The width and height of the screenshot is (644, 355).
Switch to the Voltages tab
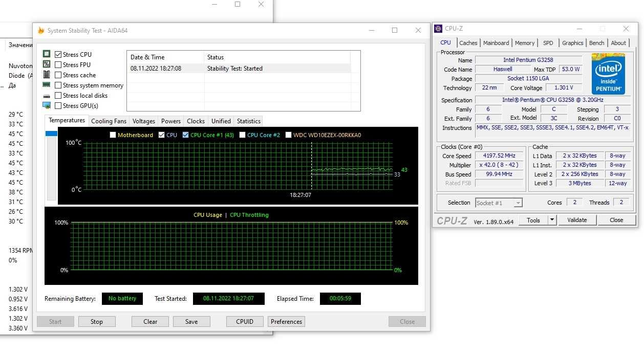pos(144,121)
